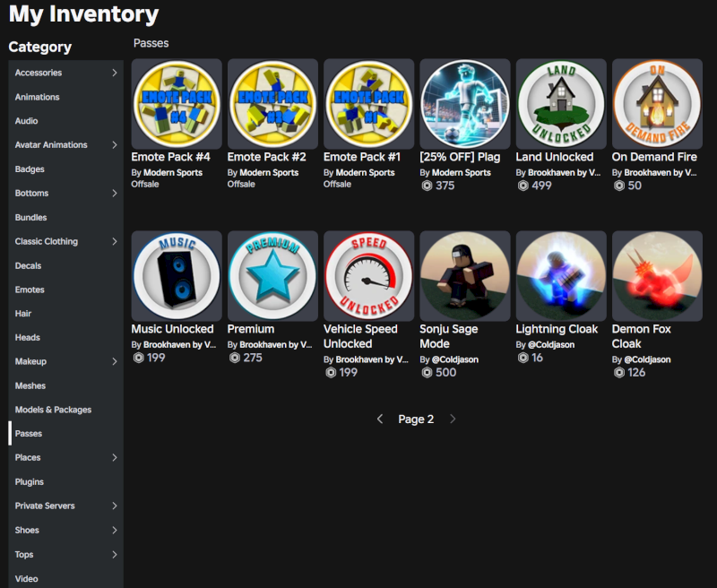Expand the Avatar Animations chevron

115,145
